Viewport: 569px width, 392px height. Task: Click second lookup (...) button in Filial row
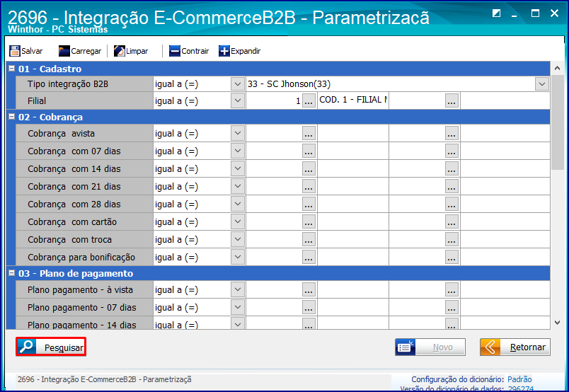point(452,101)
